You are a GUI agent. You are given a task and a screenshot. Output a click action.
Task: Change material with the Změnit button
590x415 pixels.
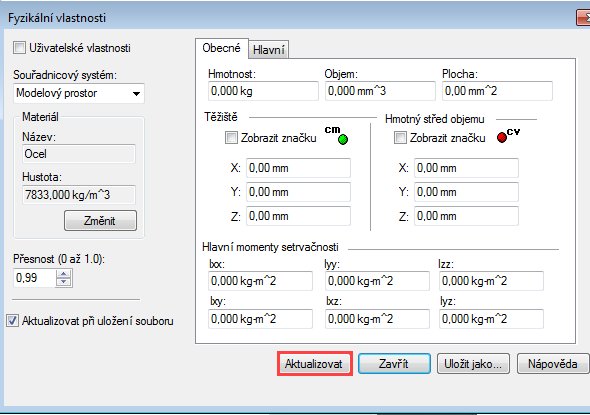pos(100,220)
